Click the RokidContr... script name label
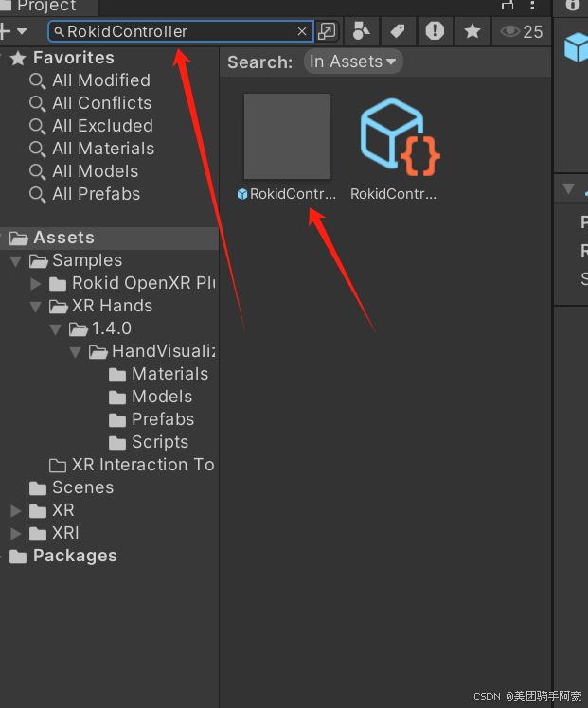This screenshot has height=708, width=588. [x=393, y=194]
